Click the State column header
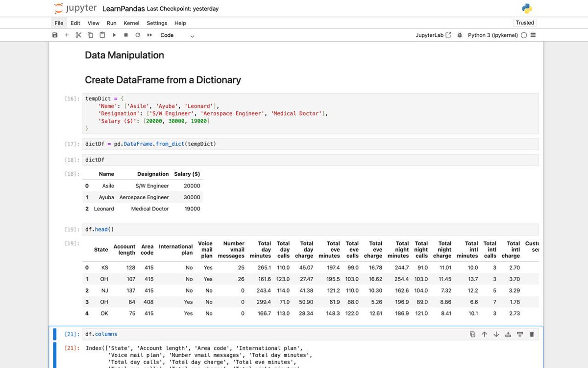Screen dimensions: 588x368 pos(101,250)
